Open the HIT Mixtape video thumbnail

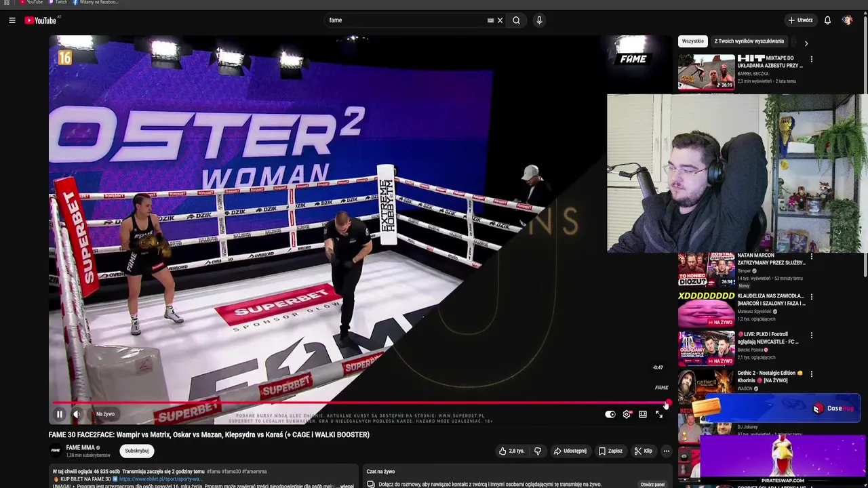click(x=706, y=73)
